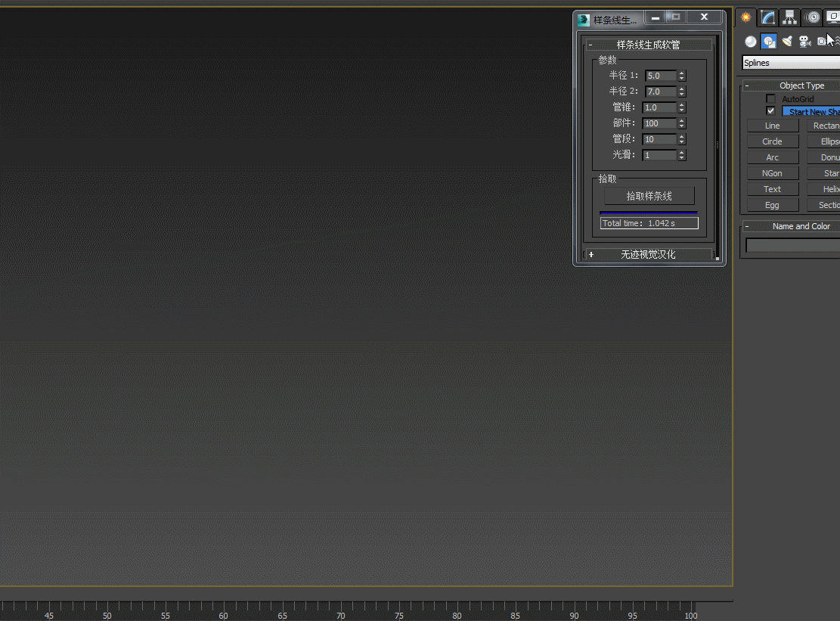Choose the Circle spline button
840x621 pixels.
pyautogui.click(x=772, y=141)
